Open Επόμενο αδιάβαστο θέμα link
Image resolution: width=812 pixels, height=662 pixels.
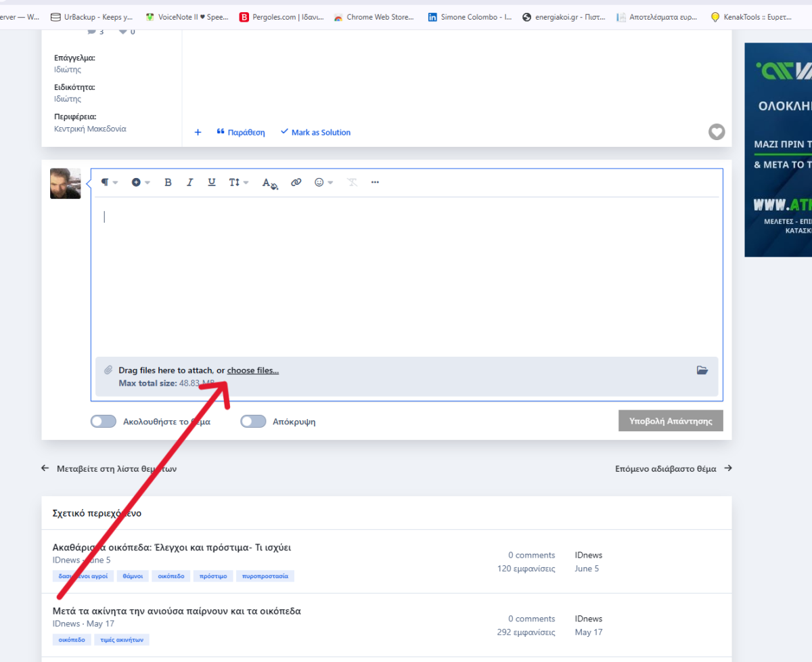pyautogui.click(x=673, y=468)
